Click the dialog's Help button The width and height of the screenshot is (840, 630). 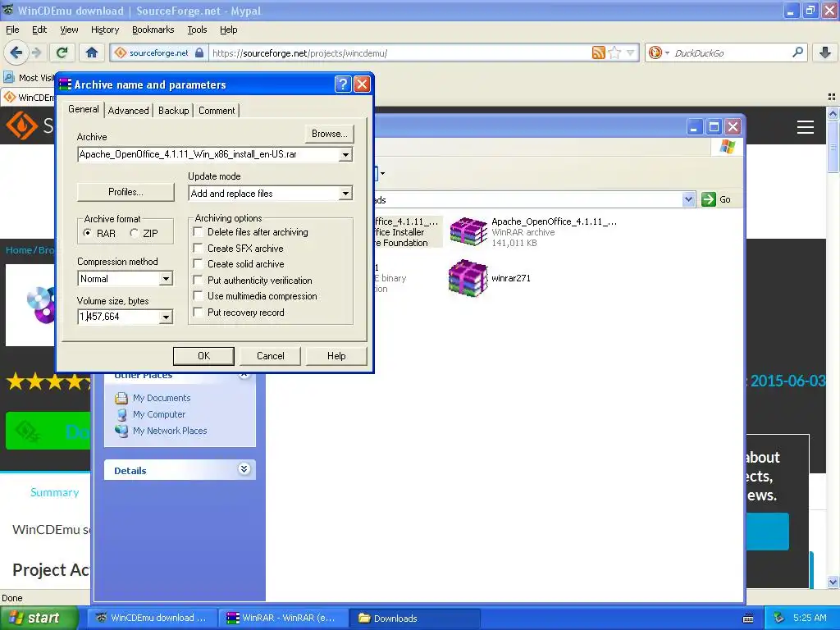[336, 356]
